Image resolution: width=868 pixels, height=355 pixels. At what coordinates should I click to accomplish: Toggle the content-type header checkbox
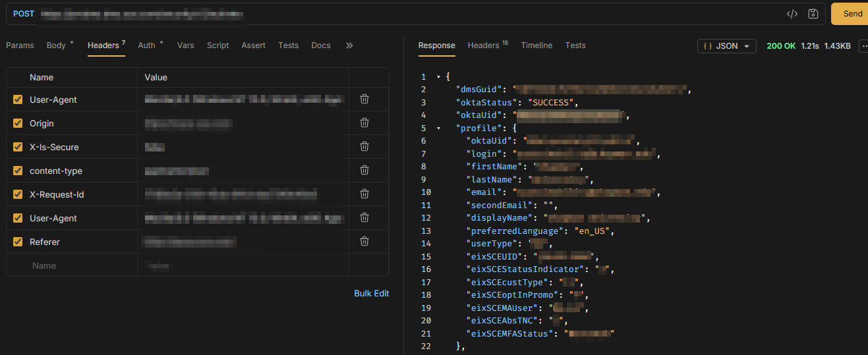click(x=18, y=171)
